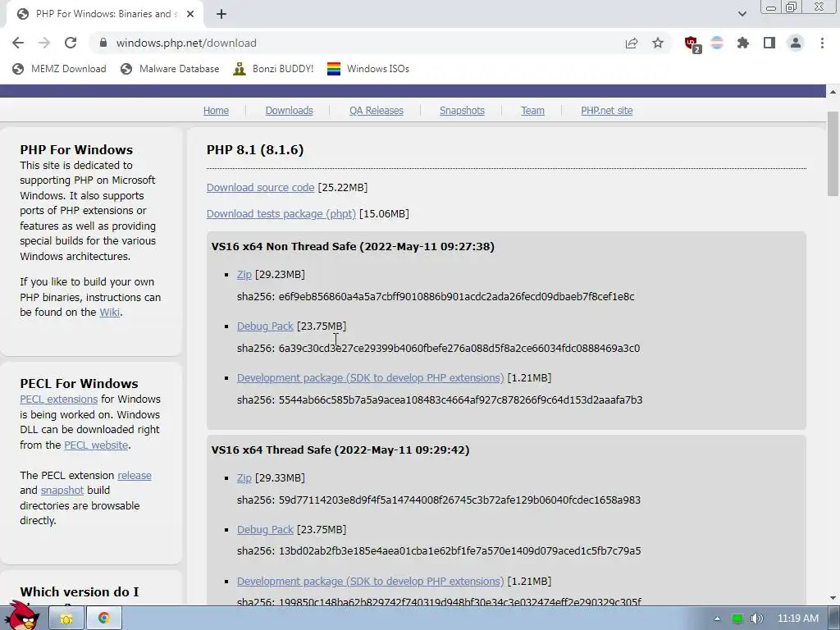The image size is (840, 630).
Task: Click the browser forward arrow
Action: 44,43
